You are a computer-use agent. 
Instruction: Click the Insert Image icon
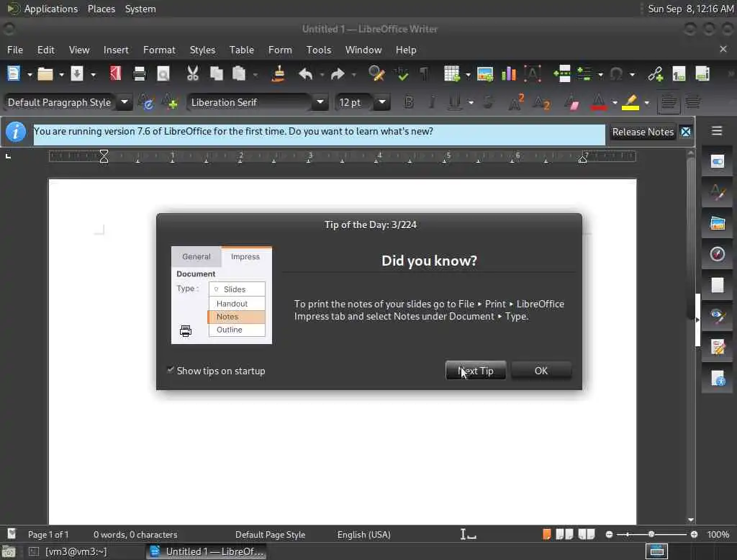tap(484, 74)
